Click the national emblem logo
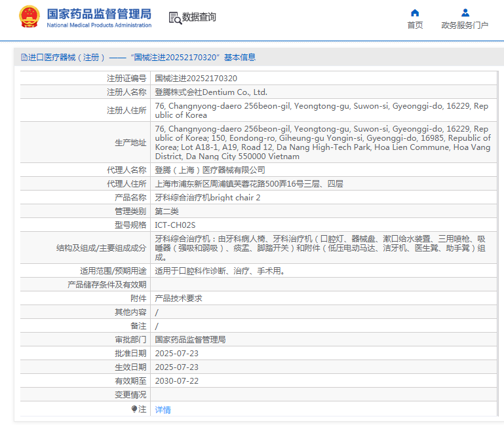 point(29,17)
